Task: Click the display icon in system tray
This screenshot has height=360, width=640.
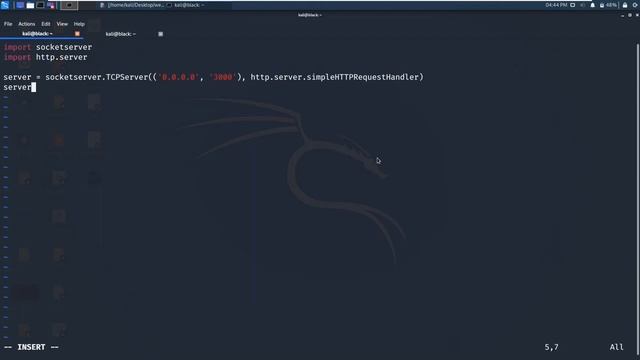Action: (x=573, y=5)
